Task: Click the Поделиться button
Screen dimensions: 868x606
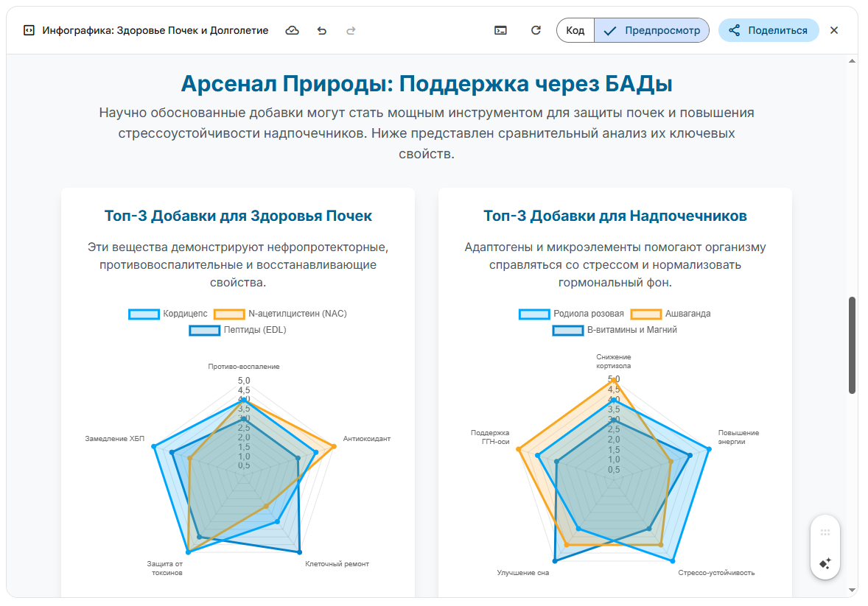Action: (x=769, y=30)
